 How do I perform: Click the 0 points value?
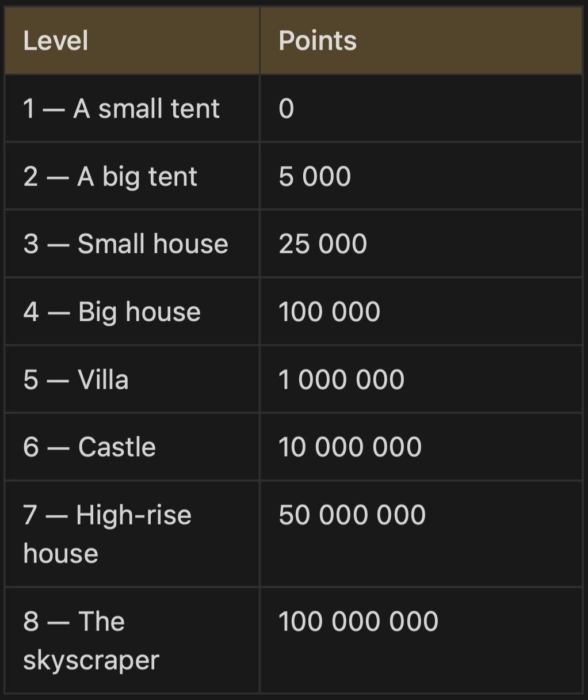287,109
